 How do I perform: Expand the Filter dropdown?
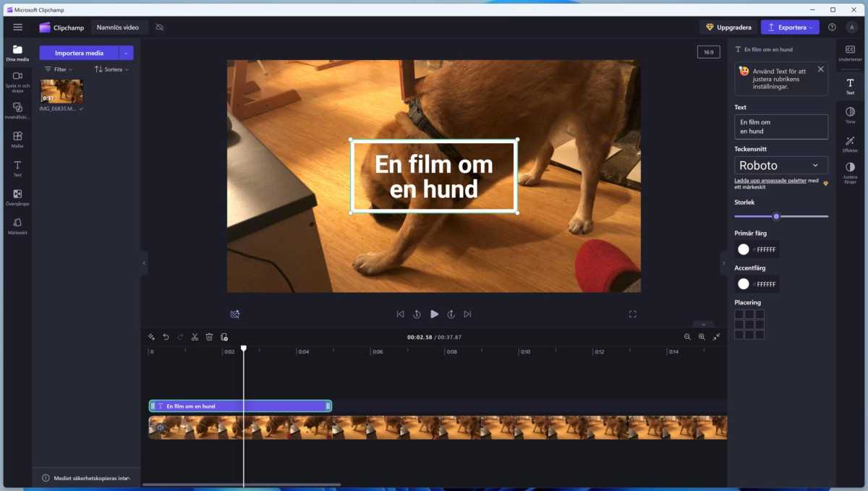tap(58, 69)
